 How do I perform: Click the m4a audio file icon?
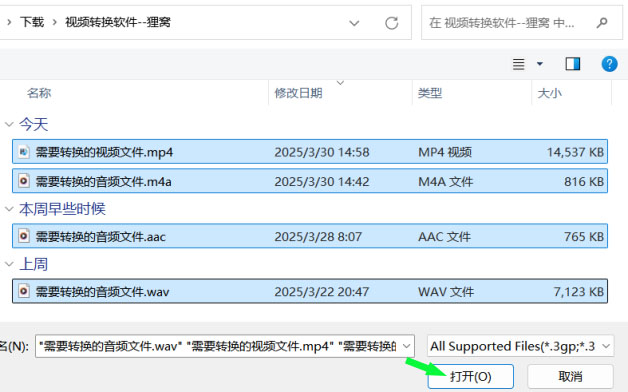[x=24, y=181]
